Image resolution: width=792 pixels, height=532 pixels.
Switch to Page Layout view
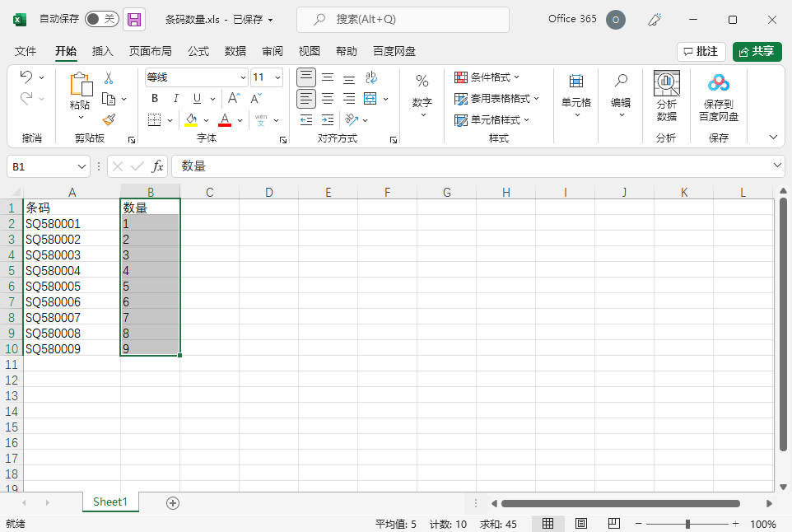[x=581, y=524]
